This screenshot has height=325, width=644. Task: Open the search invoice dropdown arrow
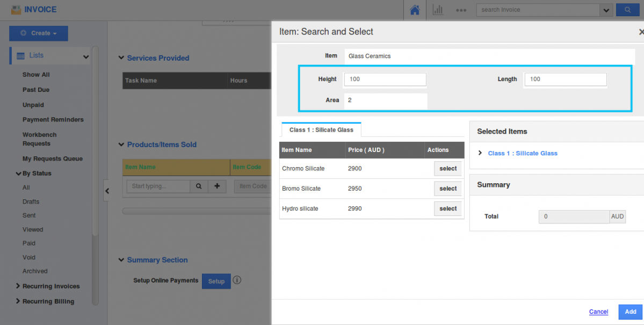pos(606,10)
